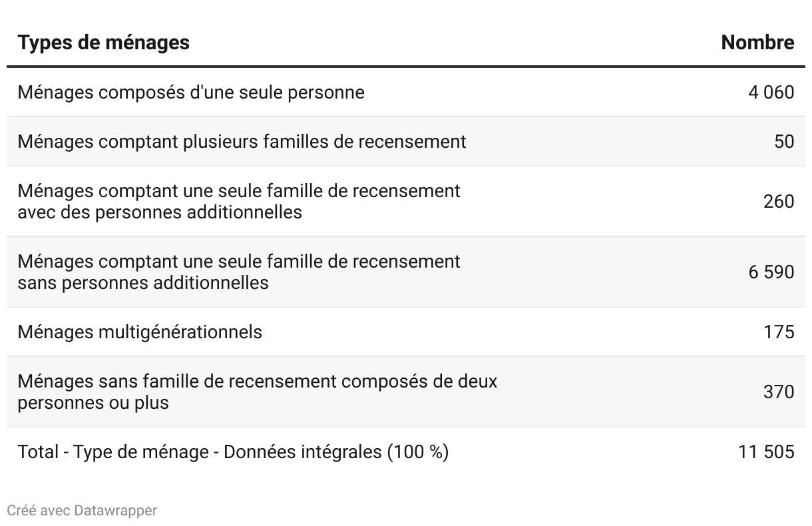Select the row "sans personnes additionnelles"

143,282
